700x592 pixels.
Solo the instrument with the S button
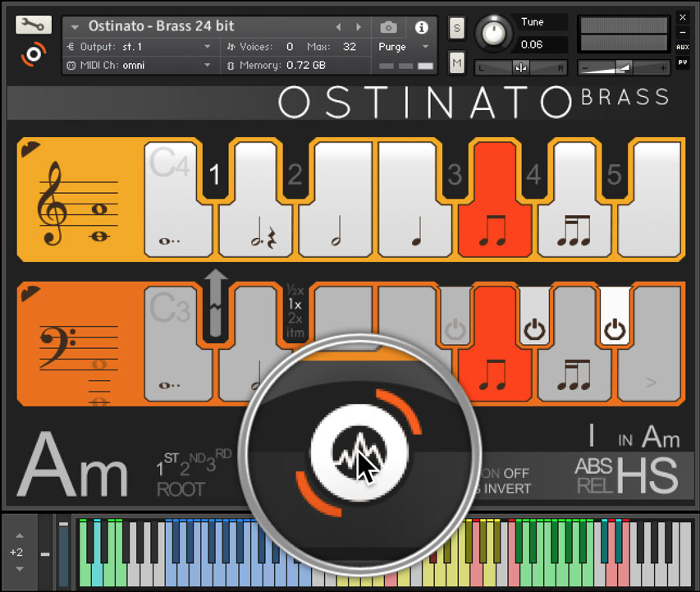click(456, 29)
